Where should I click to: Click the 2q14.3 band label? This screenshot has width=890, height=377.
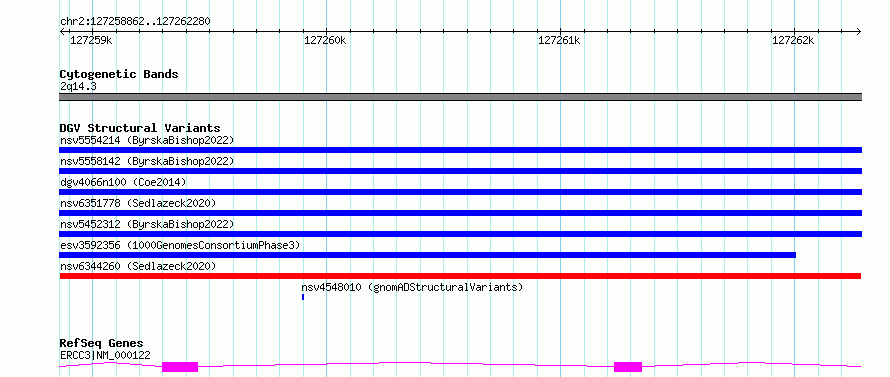(x=78, y=86)
